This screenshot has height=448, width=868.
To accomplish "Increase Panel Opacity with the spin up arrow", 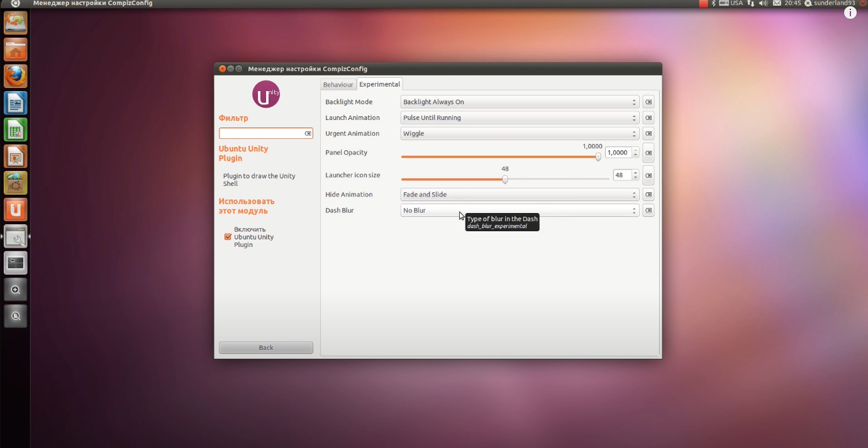I will [x=635, y=150].
